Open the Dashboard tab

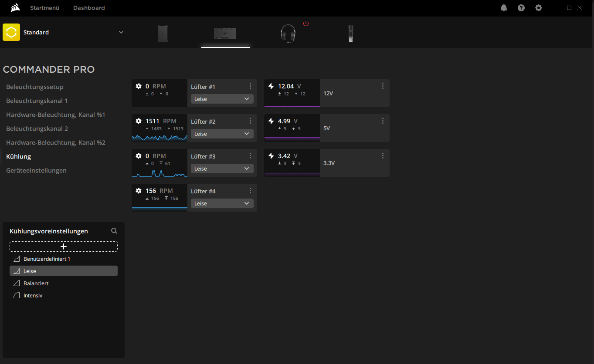(x=89, y=8)
